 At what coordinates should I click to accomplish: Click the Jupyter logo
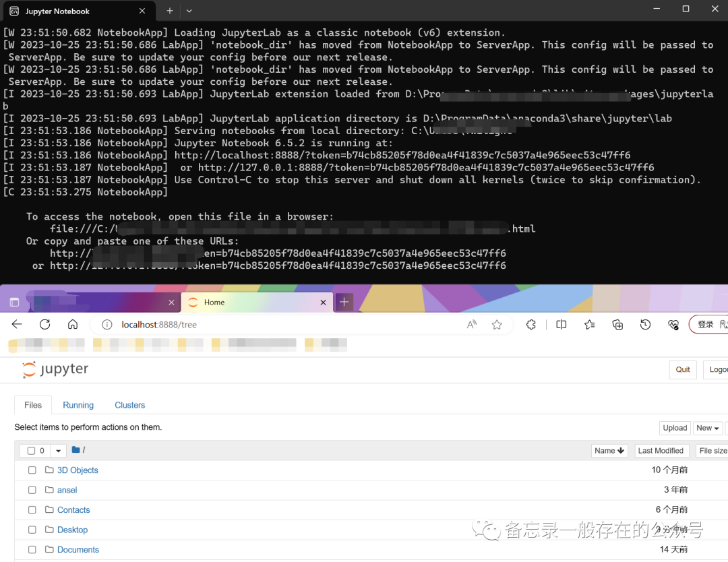point(55,369)
